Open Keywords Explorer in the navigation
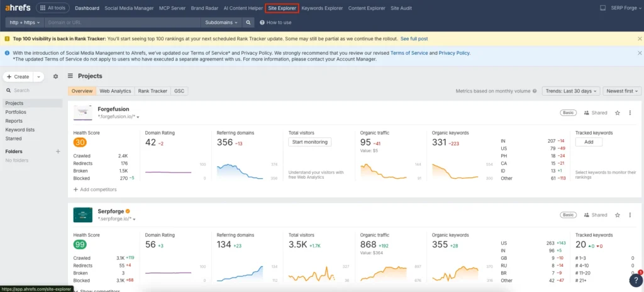Screen dimensions: 644x292 (x=322, y=8)
